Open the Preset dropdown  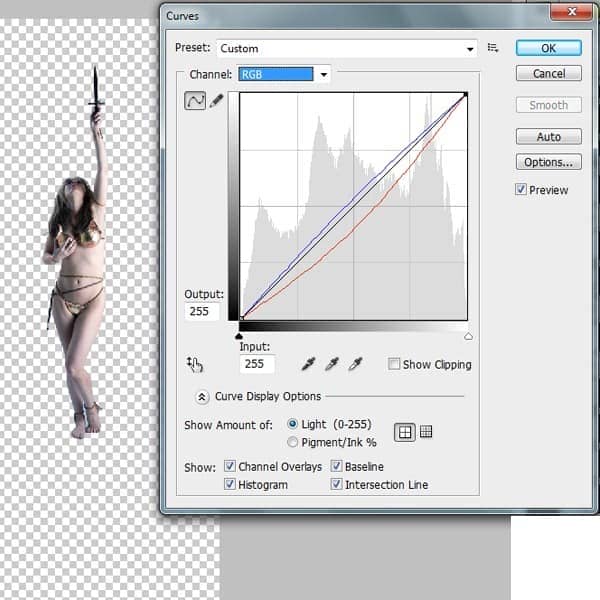347,49
